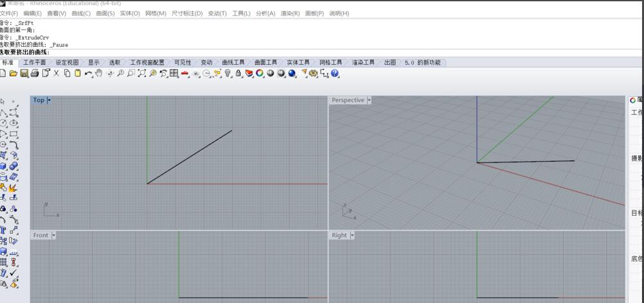Select the black line in Top viewport
This screenshot has height=303, width=644.
[190, 157]
